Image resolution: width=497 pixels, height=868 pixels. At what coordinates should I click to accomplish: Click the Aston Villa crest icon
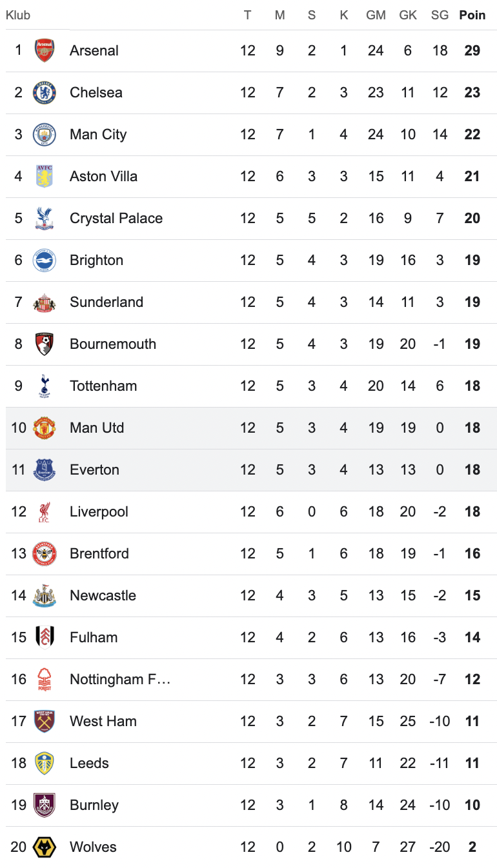click(45, 176)
